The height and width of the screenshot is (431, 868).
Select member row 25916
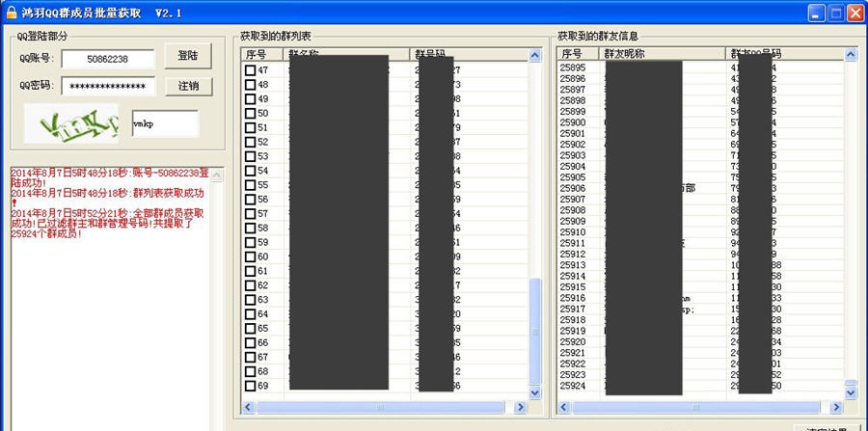tap(701, 298)
